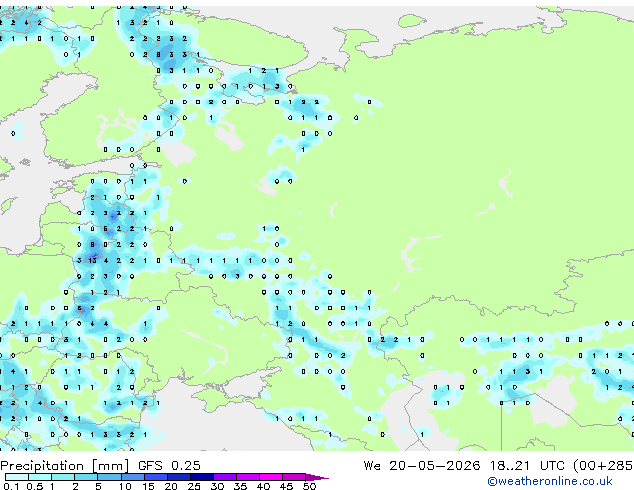Image resolution: width=634 pixels, height=490 pixels.
Task: Click the '50' legend scale label
Action: click(x=309, y=486)
